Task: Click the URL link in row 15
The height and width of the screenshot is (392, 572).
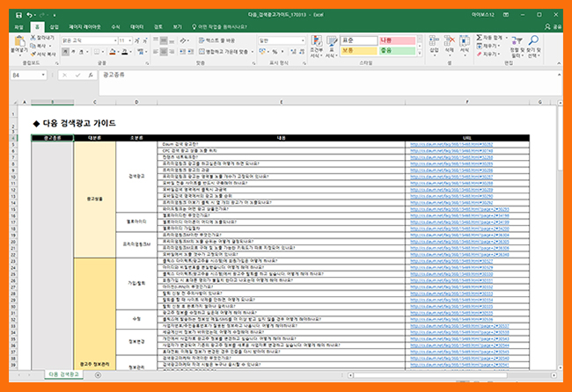Action: [x=459, y=209]
